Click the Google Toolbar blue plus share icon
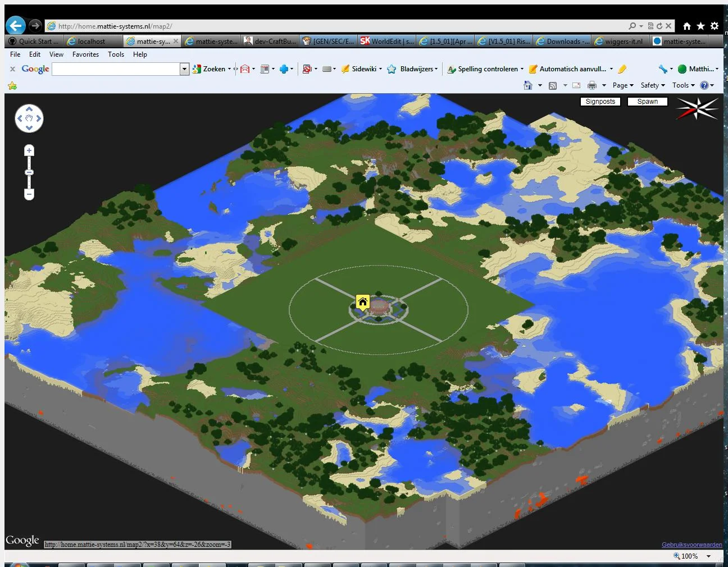728x567 pixels. coord(284,69)
